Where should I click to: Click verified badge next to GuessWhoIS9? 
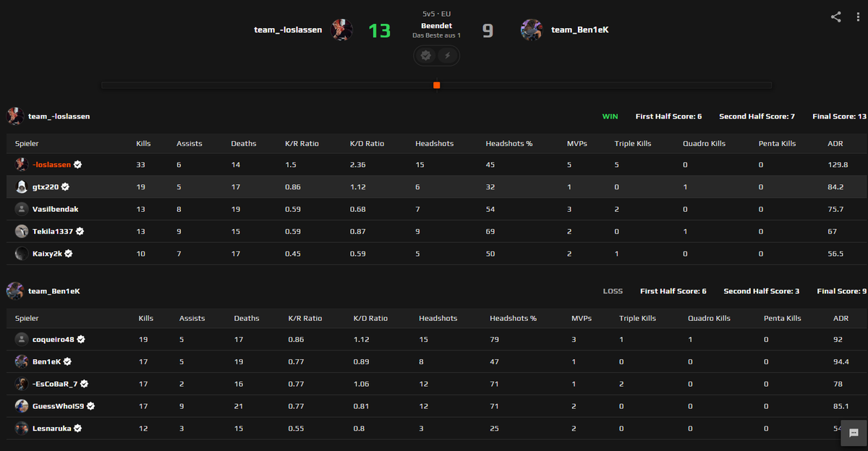tap(91, 406)
